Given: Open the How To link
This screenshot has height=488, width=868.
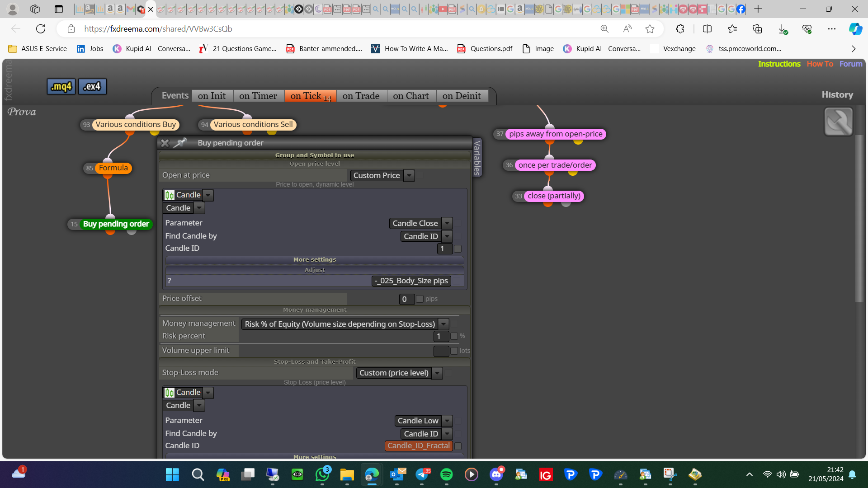Looking at the screenshot, I should tap(820, 64).
